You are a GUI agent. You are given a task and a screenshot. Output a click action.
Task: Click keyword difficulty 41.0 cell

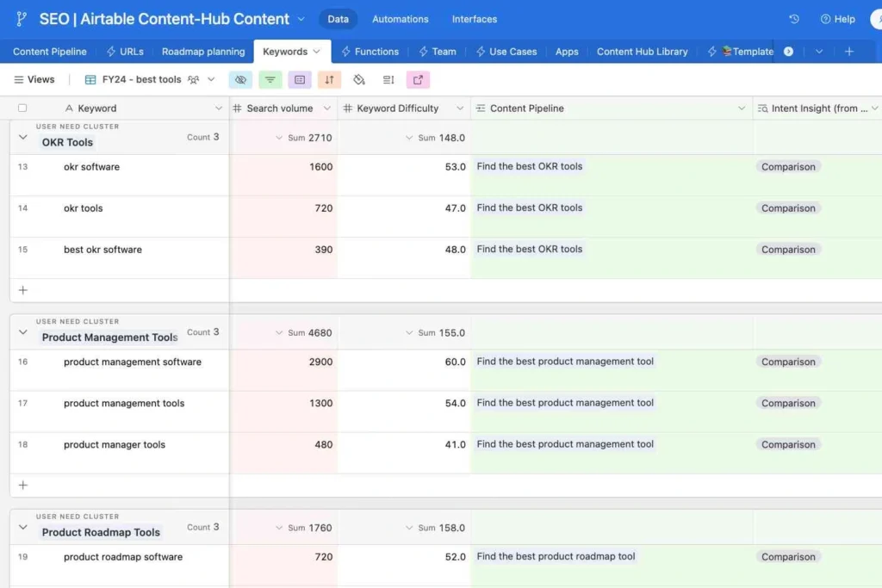(405, 453)
